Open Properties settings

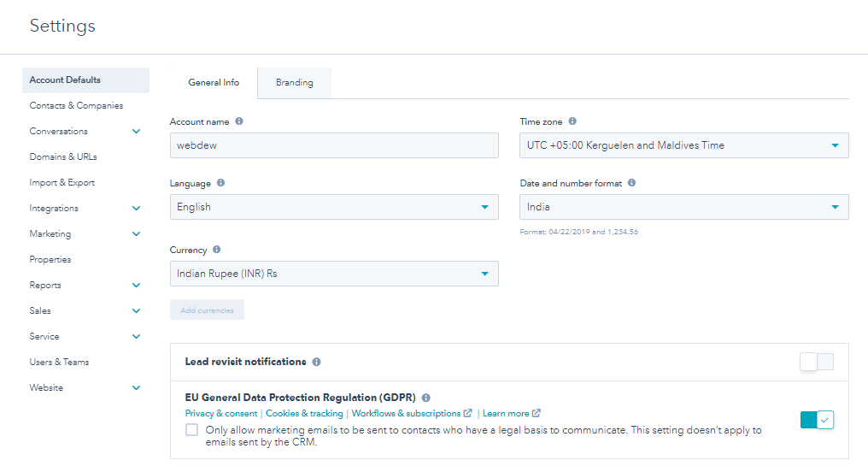[x=50, y=259]
